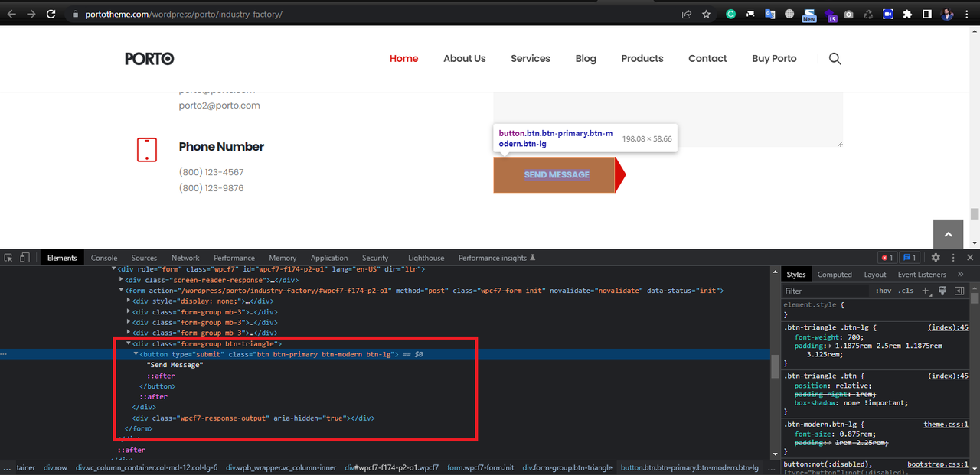The height and width of the screenshot is (475, 980).
Task: Open the Zoom extension icon
Action: [888, 14]
